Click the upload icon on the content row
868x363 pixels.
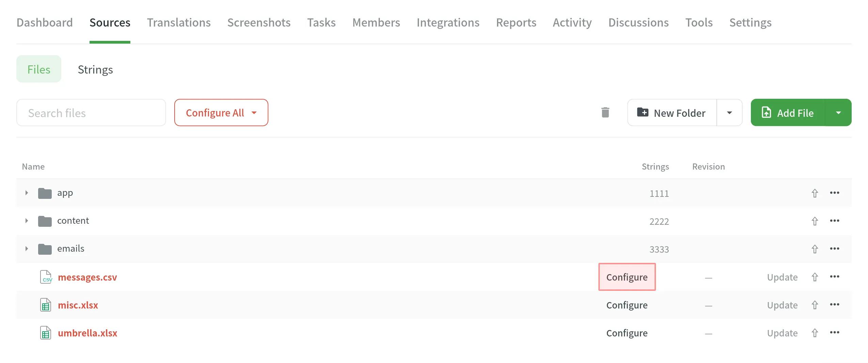(815, 221)
